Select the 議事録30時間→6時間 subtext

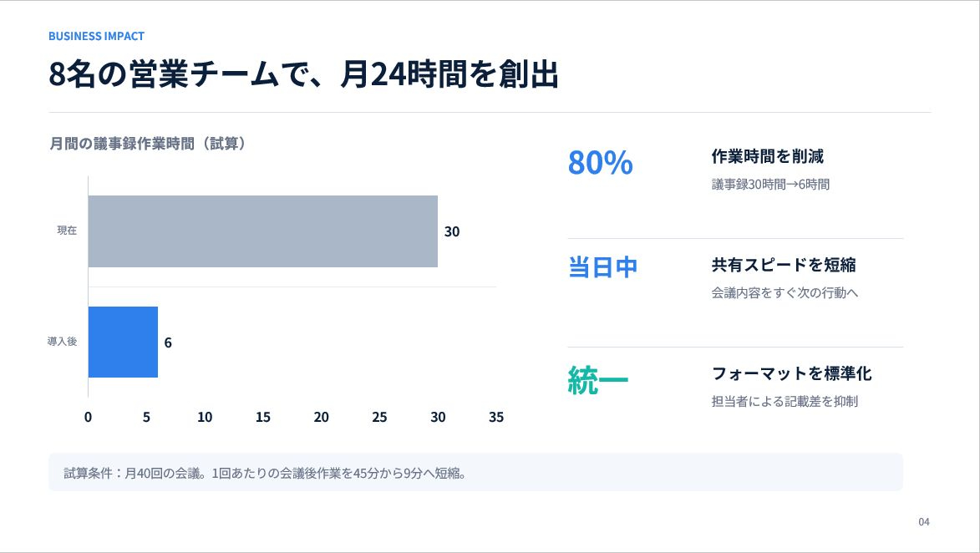tap(770, 185)
